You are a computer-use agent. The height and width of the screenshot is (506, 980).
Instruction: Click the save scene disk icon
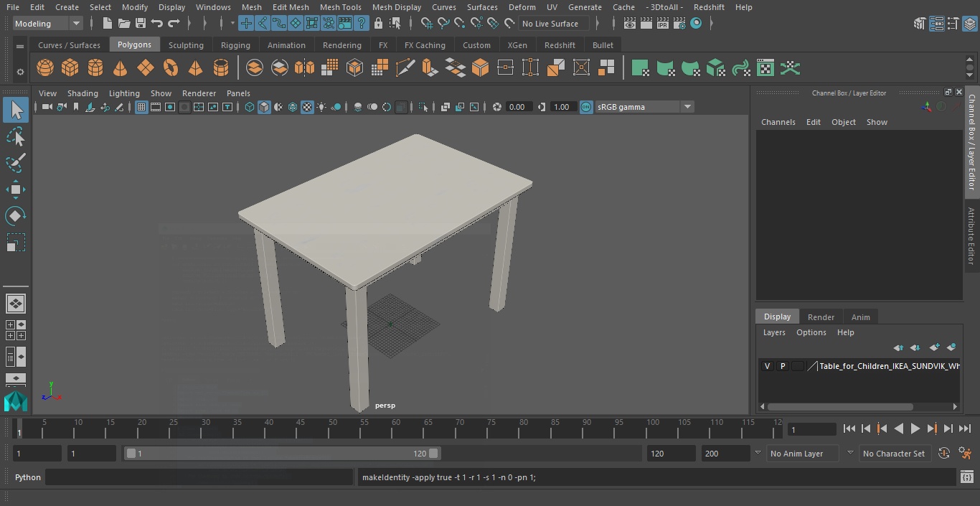click(141, 24)
